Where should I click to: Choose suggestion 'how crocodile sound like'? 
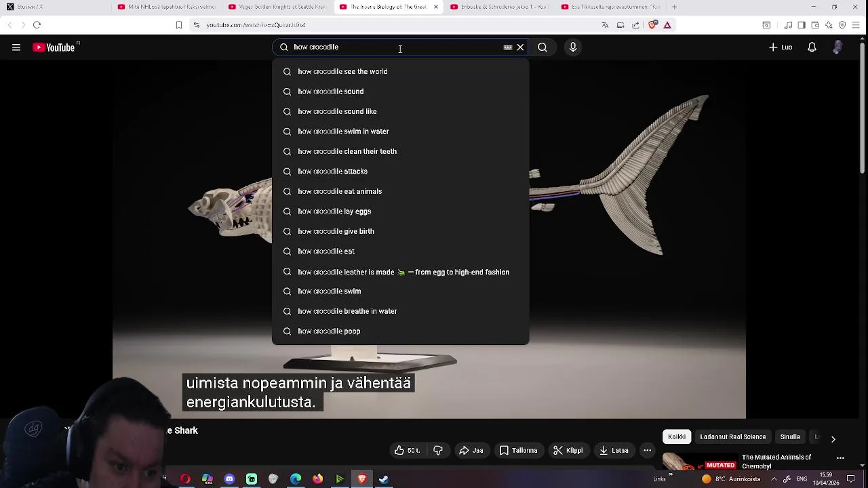tap(400, 111)
